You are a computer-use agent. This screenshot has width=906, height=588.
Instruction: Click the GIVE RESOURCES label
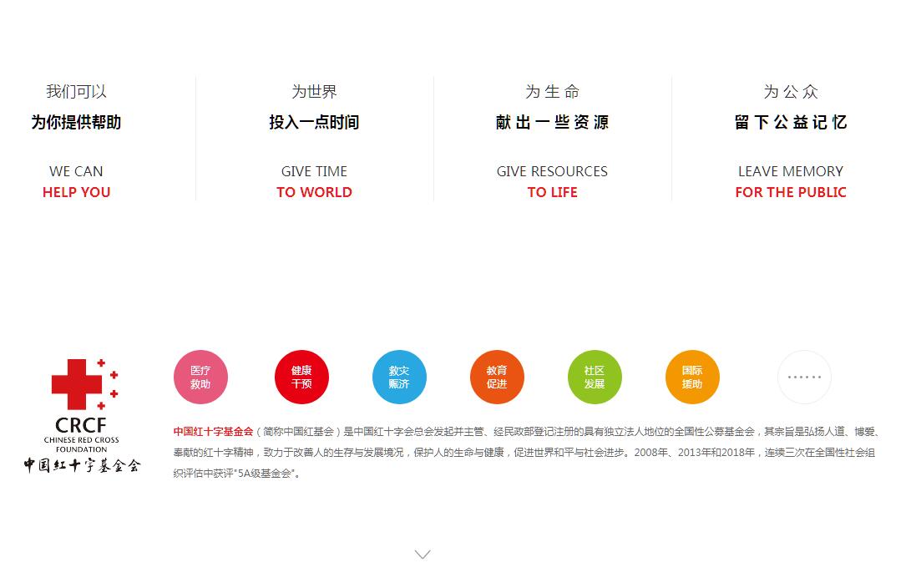552,171
